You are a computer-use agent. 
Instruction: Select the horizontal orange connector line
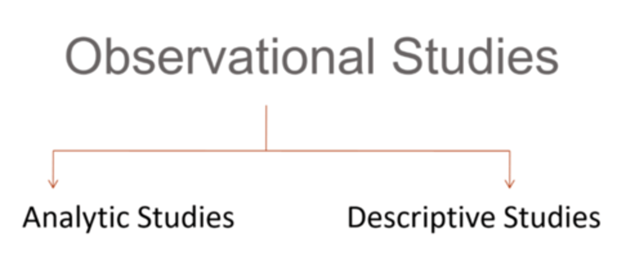click(x=380, y=150)
